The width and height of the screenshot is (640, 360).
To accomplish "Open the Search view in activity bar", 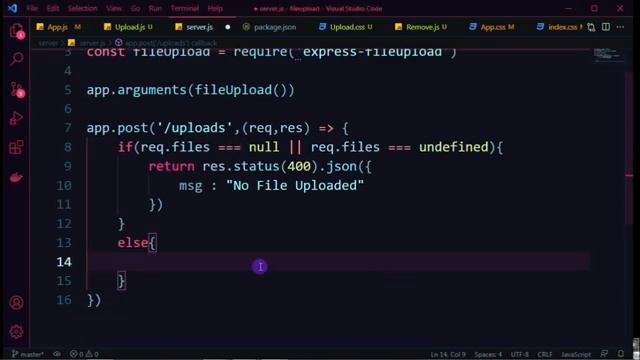I will 16,59.
